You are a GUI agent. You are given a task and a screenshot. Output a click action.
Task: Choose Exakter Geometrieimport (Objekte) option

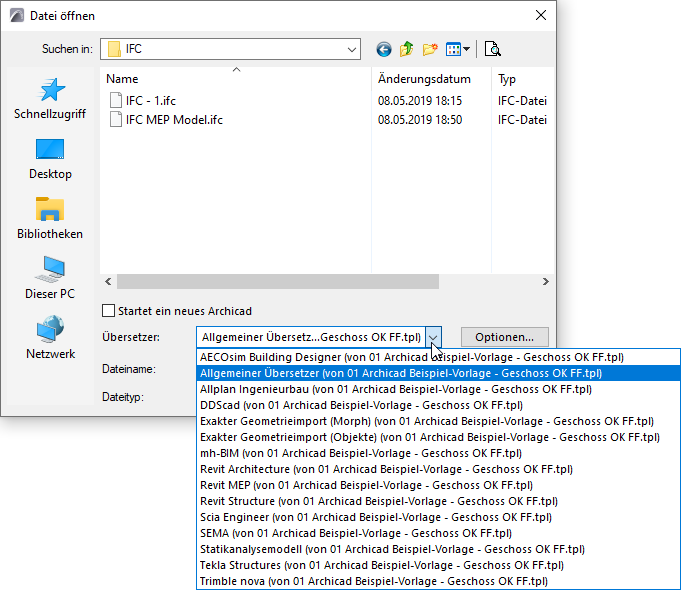click(438, 438)
